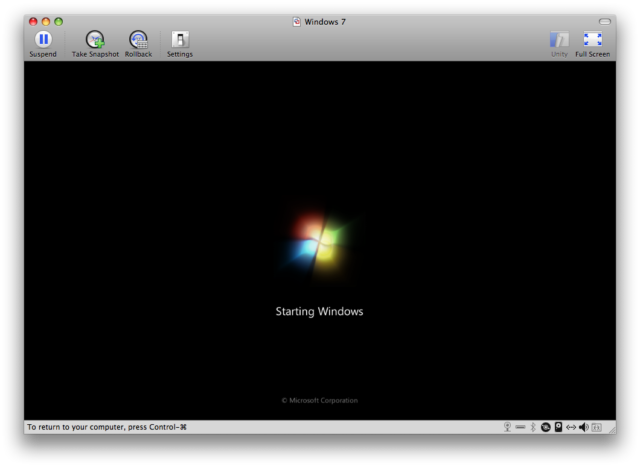Rollback to the previous snapshot

pos(138,44)
